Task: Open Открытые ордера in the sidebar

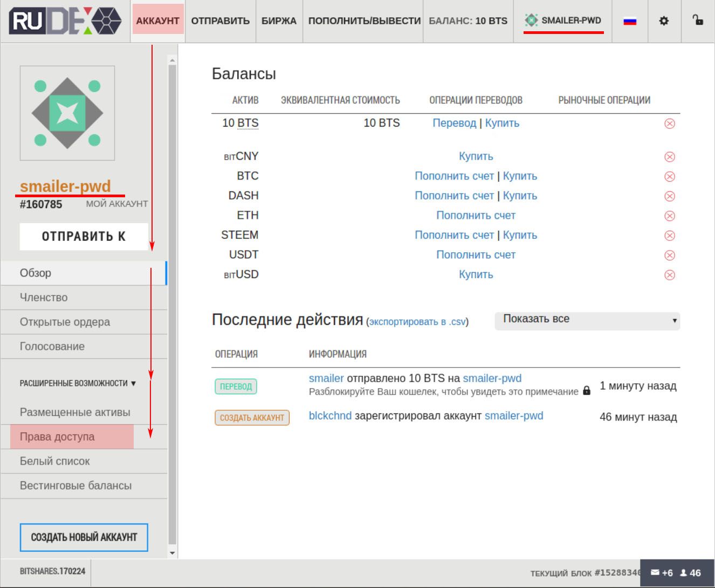Action: tap(84, 322)
